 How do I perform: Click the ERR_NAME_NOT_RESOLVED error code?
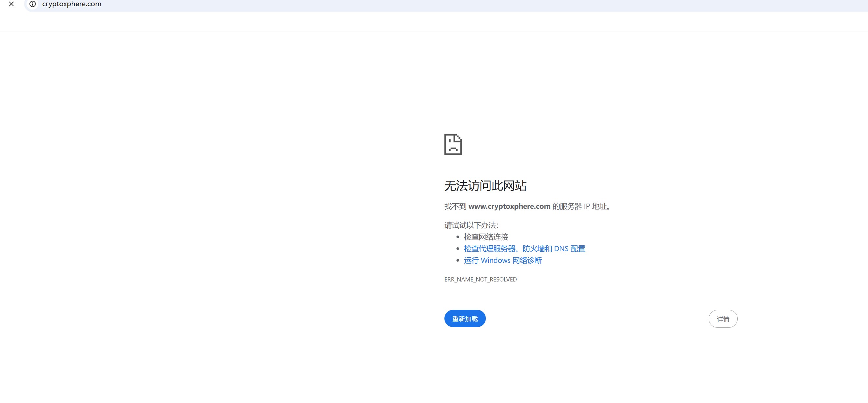(481, 279)
